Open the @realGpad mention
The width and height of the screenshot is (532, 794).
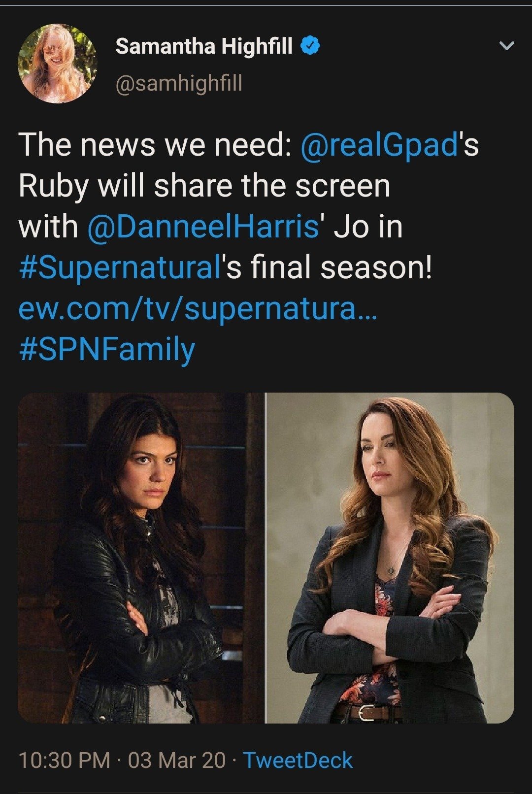(379, 146)
